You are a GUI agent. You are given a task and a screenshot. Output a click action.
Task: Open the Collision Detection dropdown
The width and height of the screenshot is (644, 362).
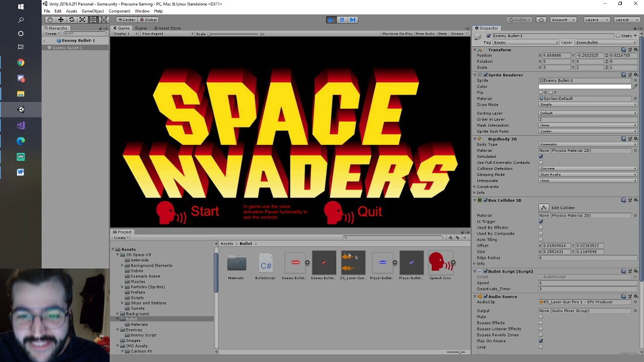[586, 168]
